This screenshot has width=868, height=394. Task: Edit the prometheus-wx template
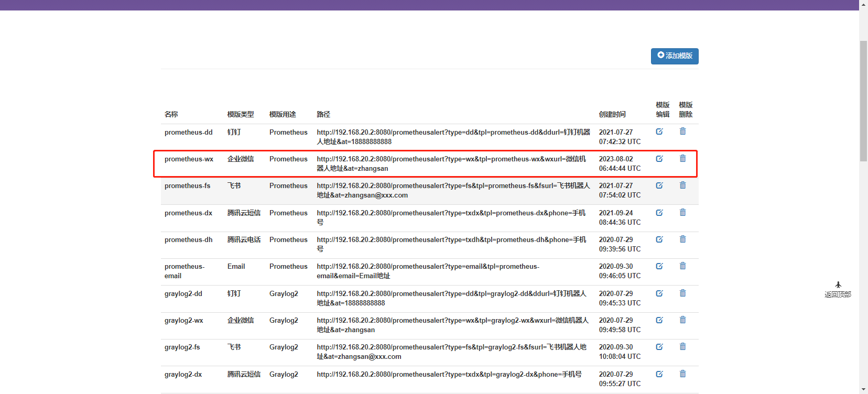[x=659, y=158]
